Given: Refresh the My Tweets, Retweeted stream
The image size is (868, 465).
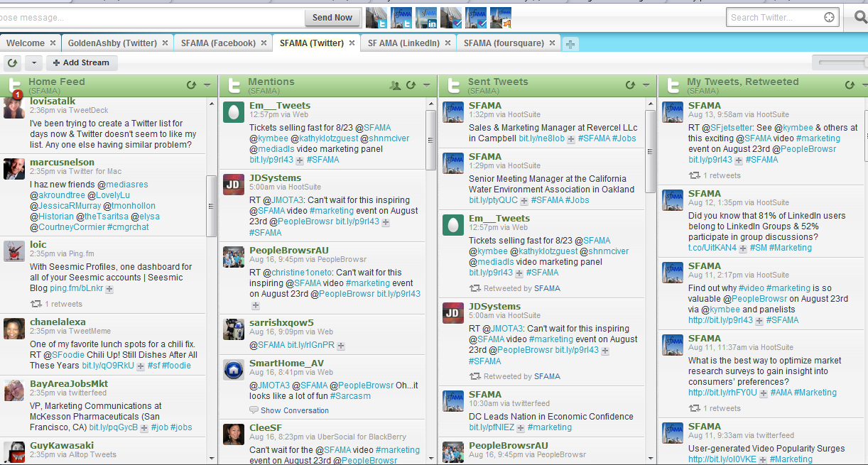Looking at the screenshot, I should pyautogui.click(x=850, y=85).
